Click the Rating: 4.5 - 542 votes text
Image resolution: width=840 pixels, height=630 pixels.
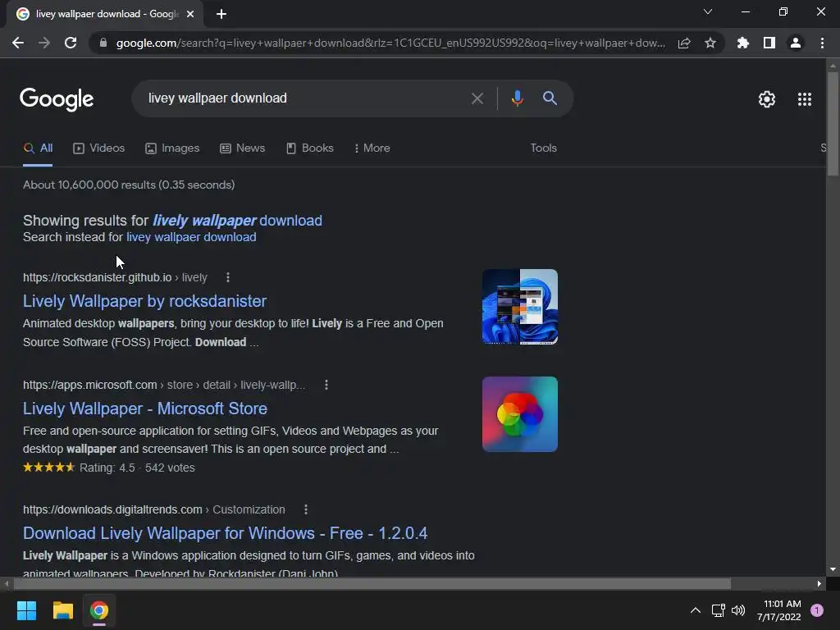coord(137,468)
